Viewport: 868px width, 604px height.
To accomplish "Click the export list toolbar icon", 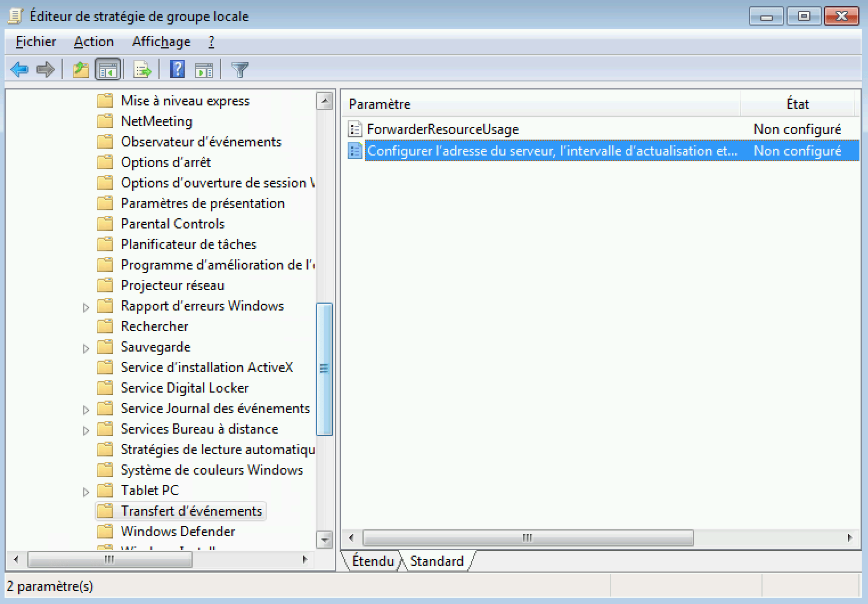I will point(142,69).
